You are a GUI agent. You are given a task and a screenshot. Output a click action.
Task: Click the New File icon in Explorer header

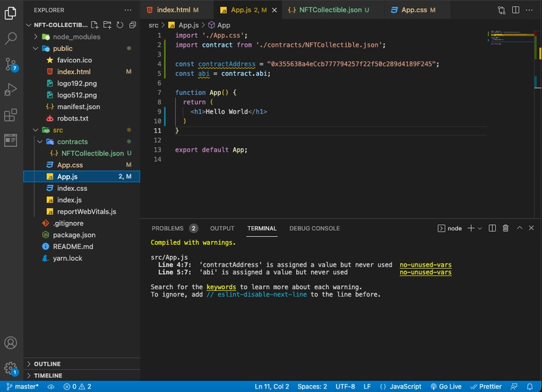(94, 25)
